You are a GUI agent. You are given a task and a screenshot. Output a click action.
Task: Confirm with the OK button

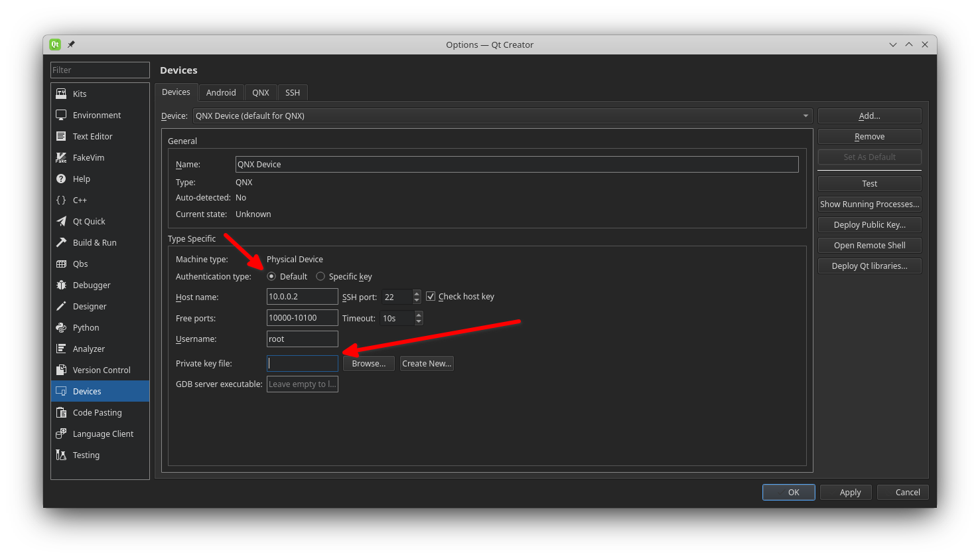click(789, 492)
